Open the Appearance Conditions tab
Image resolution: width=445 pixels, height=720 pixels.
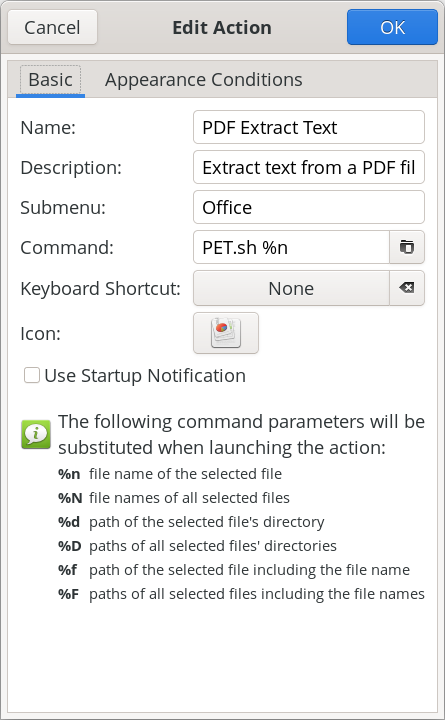(203, 80)
